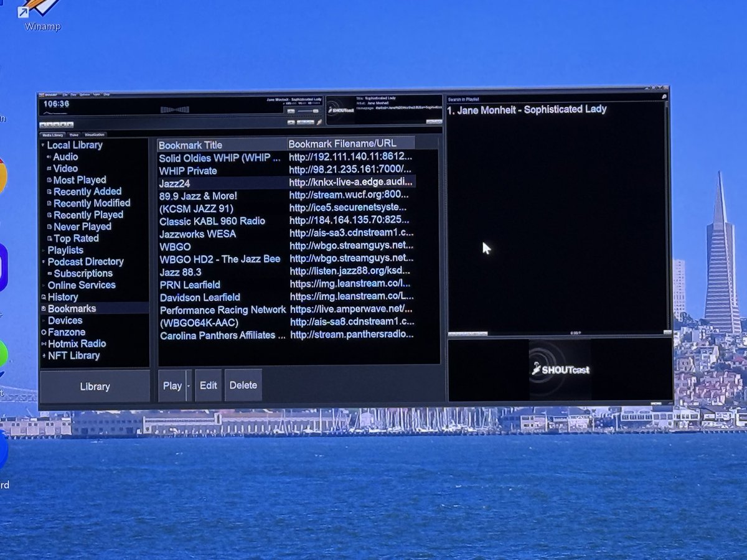Image resolution: width=747 pixels, height=560 pixels.
Task: Select Audio under Local Library
Action: (x=65, y=157)
